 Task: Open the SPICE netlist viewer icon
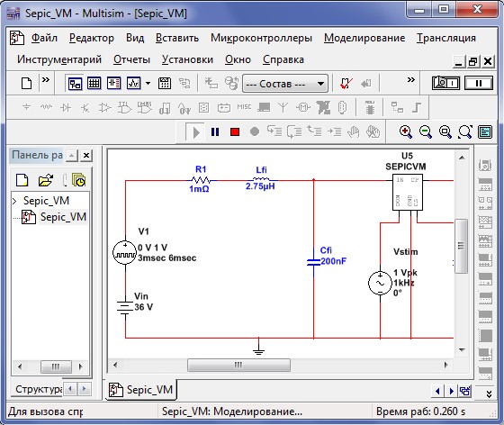click(113, 84)
